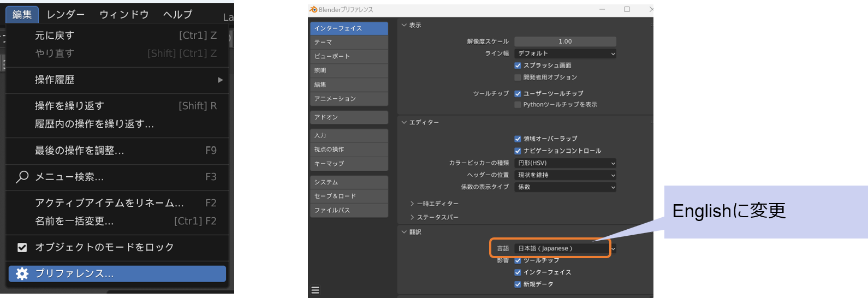Open ライン幅 dropdown set to デフォルト
Viewport: 868px width, 298px height.
566,53
